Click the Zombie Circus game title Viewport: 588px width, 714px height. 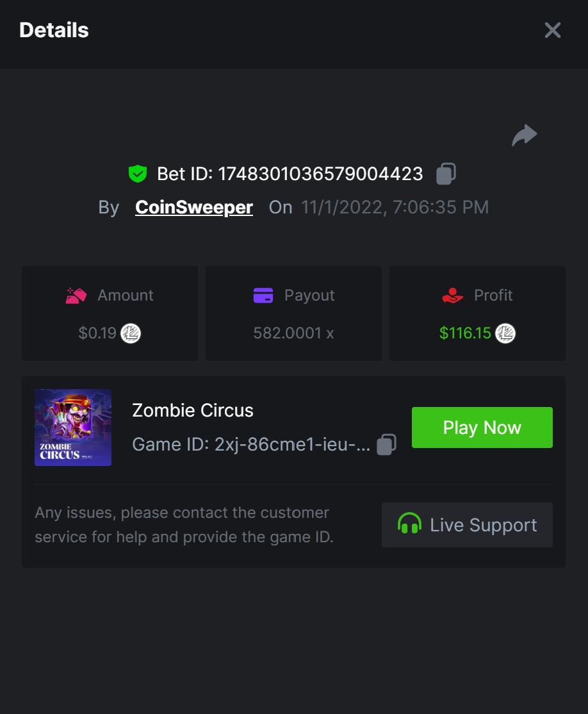[x=193, y=410]
